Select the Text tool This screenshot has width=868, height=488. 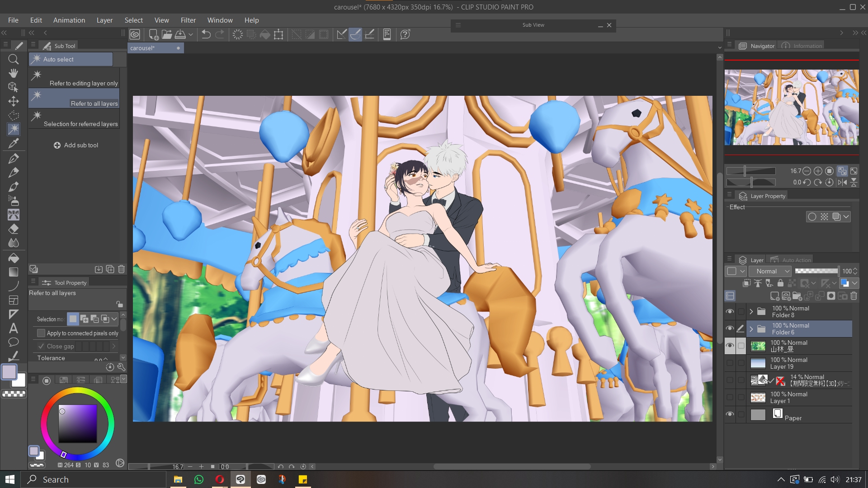tap(14, 328)
